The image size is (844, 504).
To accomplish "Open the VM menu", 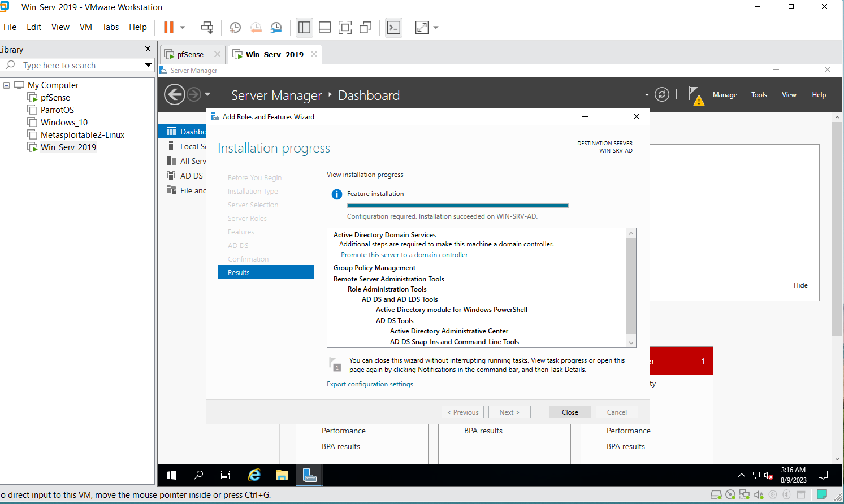I will pyautogui.click(x=86, y=27).
